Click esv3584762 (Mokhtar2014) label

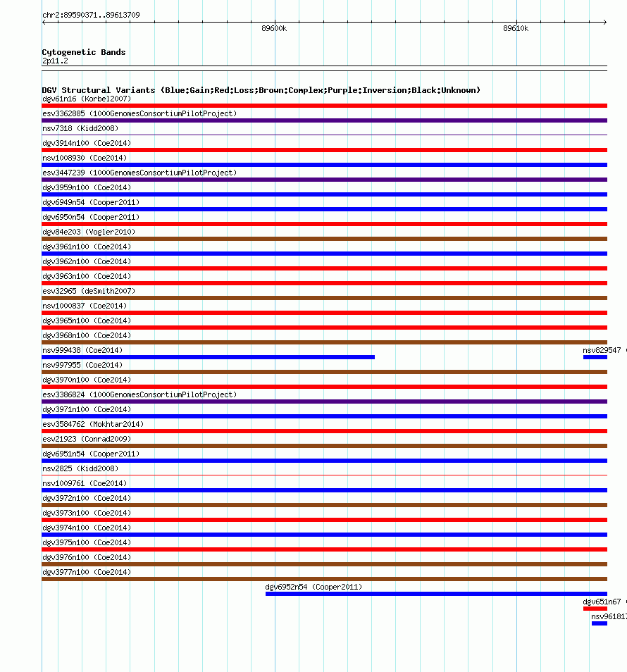[93, 424]
